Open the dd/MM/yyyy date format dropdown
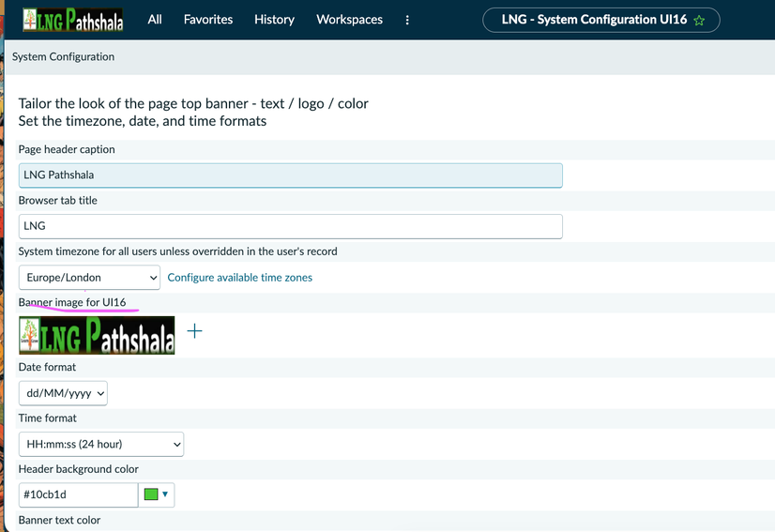 (63, 393)
